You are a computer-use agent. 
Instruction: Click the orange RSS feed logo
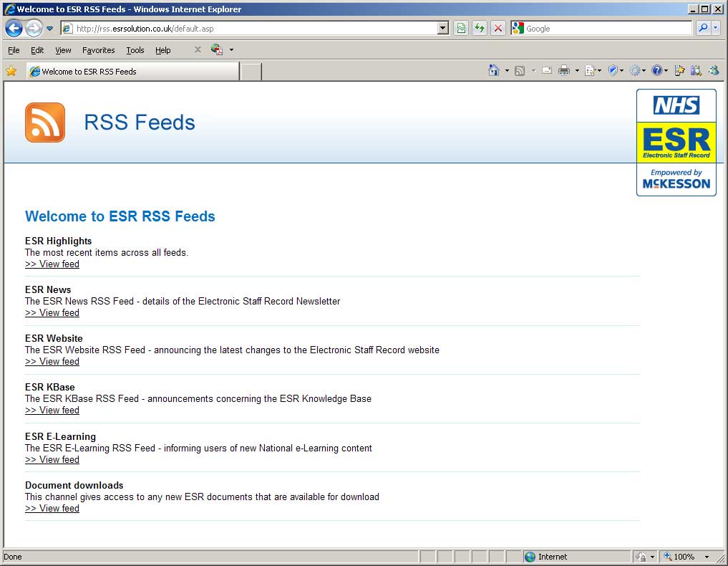[x=45, y=123]
